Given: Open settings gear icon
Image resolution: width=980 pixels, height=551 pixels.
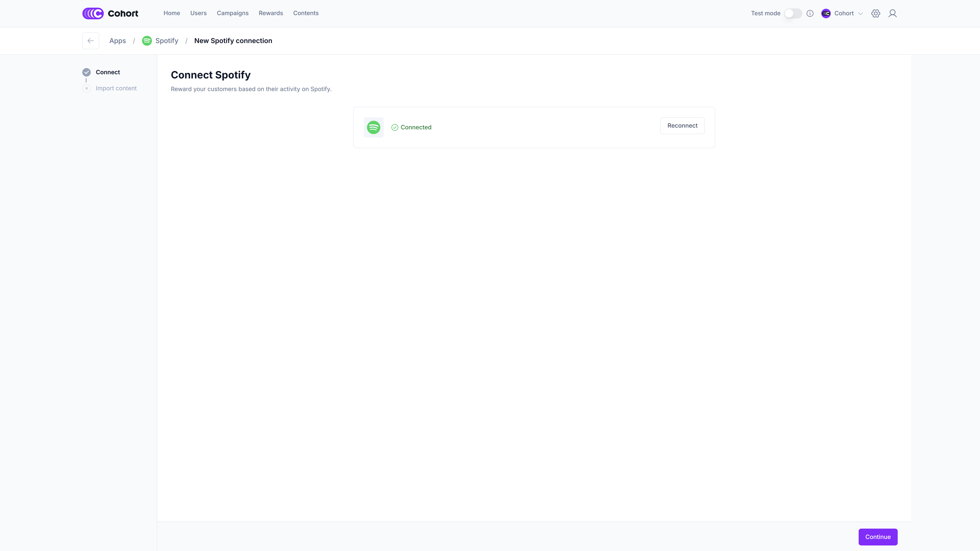Looking at the screenshot, I should [875, 13].
